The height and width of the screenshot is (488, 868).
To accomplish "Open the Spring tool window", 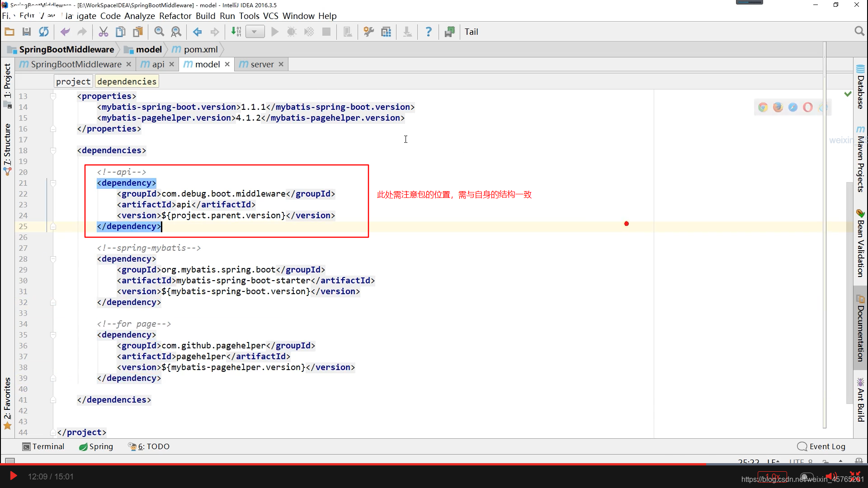I will [96, 446].
